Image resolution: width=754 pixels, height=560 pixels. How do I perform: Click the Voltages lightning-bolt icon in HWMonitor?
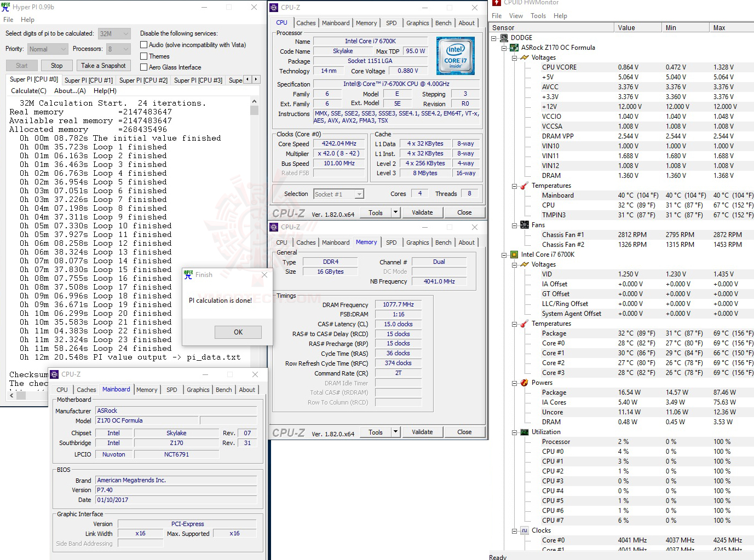[524, 57]
